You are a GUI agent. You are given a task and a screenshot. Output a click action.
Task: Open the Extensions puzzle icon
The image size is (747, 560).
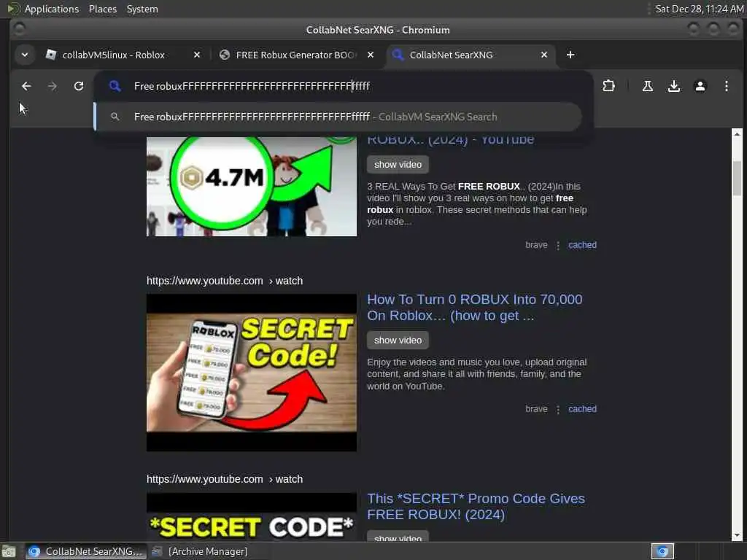608,86
